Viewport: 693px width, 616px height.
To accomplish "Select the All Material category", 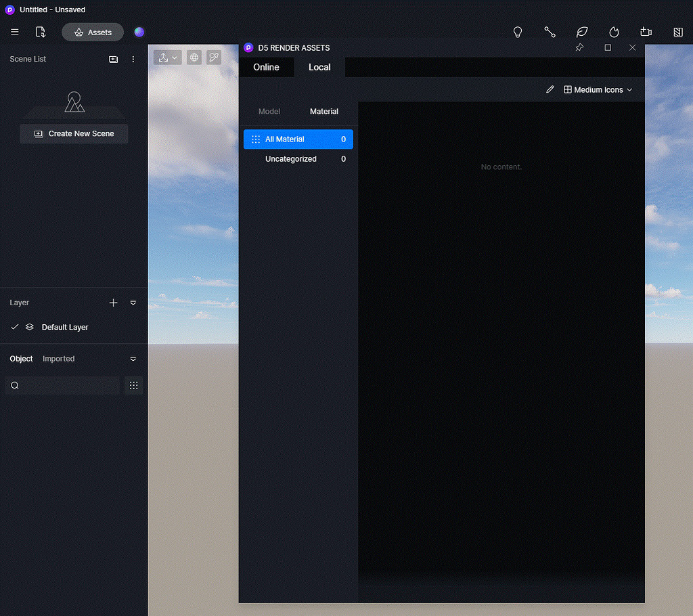I will tap(298, 139).
